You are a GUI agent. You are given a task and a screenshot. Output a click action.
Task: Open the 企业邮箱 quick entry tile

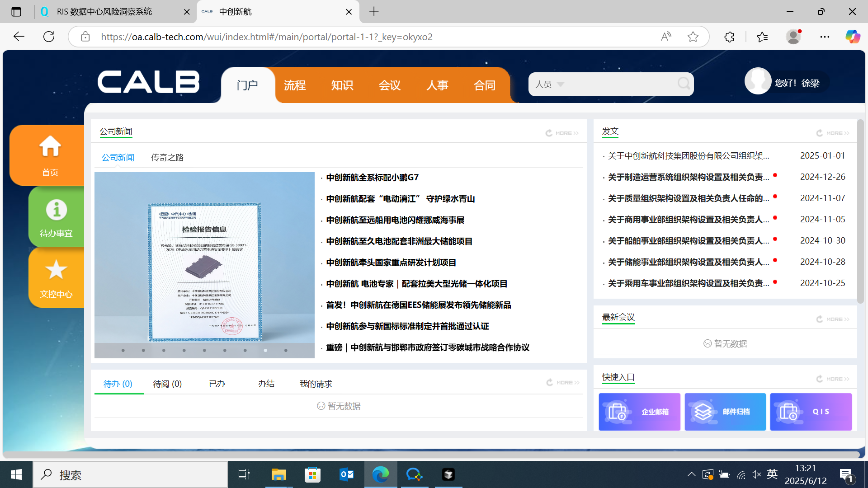pos(639,412)
